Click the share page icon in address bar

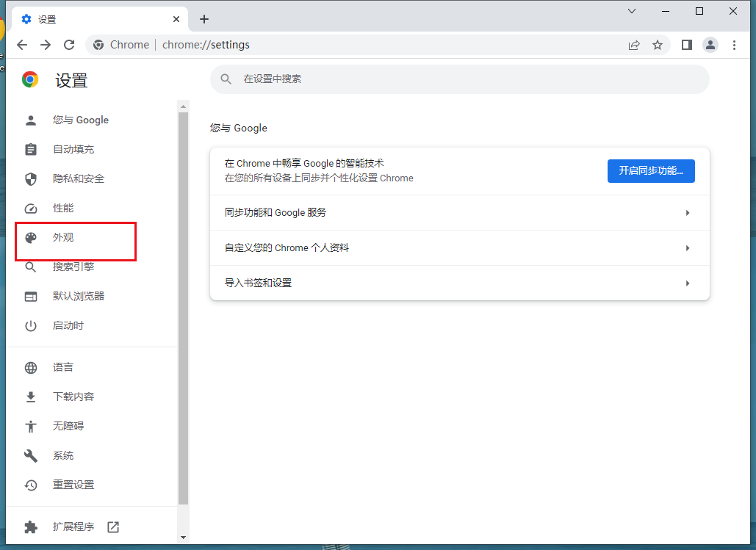[x=634, y=45]
